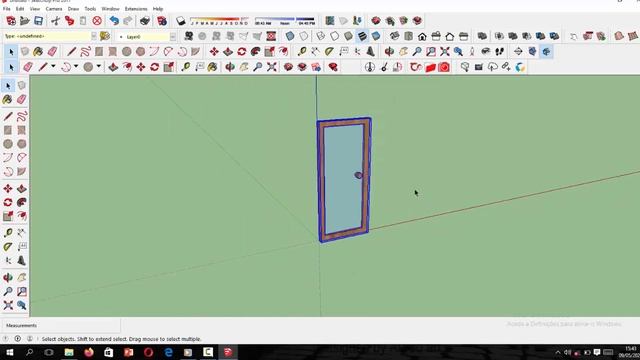Select Polygon tool in left tool palette

click(x=22, y=144)
